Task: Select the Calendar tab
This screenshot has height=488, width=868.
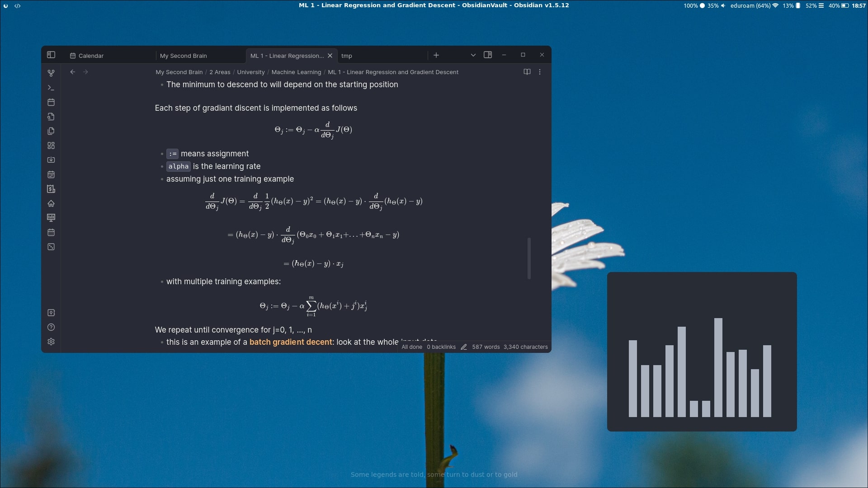Action: point(90,56)
